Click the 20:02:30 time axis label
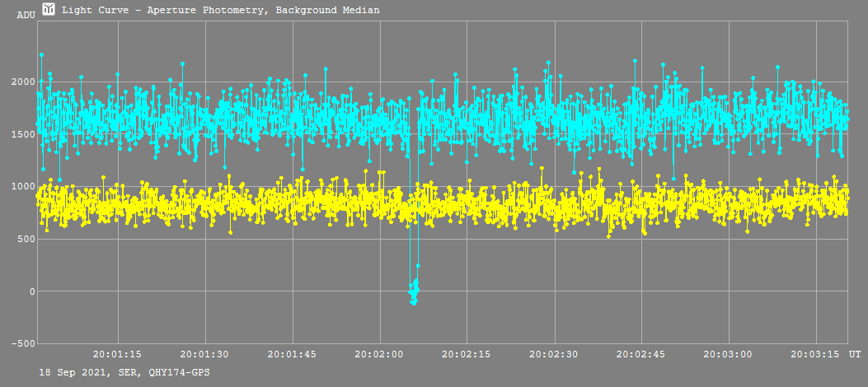 (x=555, y=354)
